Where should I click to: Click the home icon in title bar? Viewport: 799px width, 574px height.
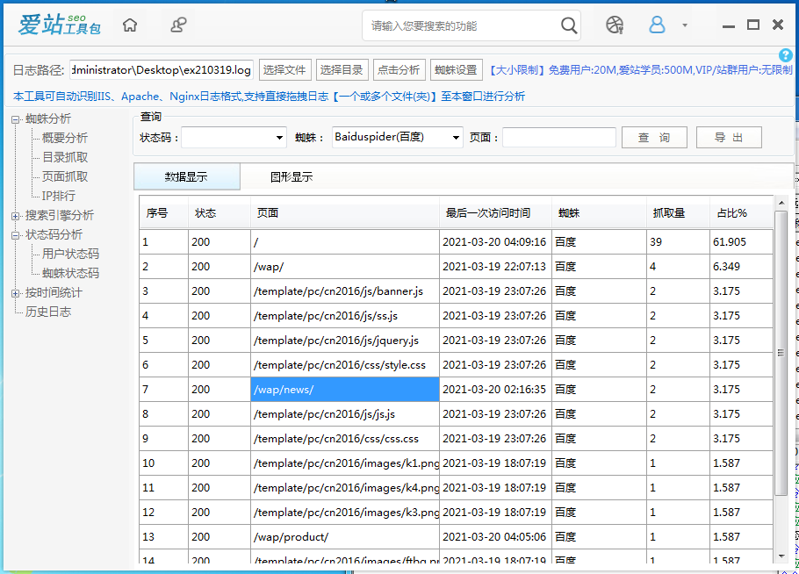[130, 25]
